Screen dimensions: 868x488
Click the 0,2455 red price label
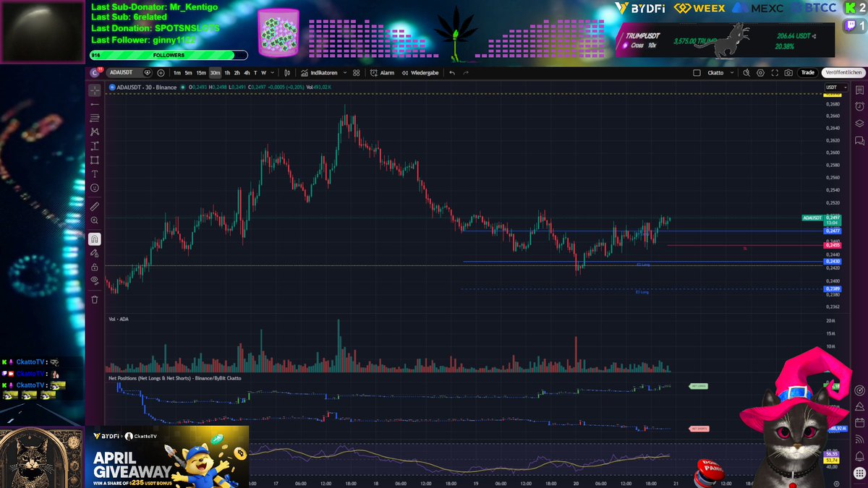832,246
